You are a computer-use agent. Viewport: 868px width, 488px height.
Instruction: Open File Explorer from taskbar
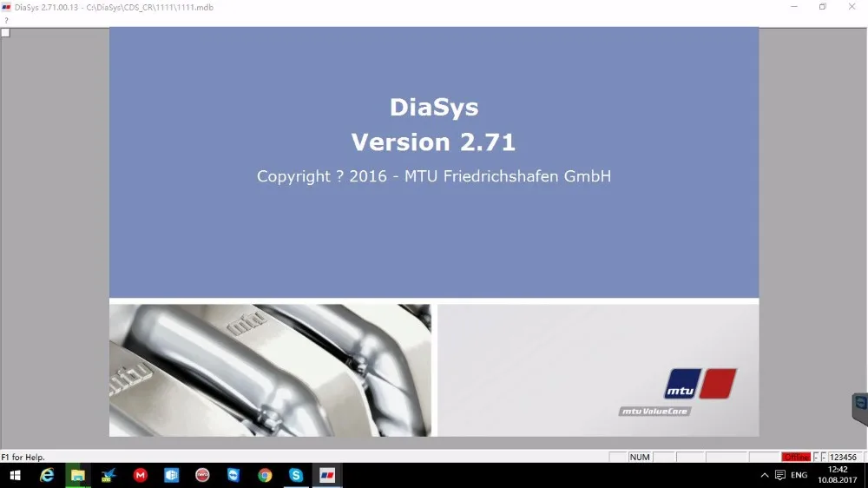[77, 475]
